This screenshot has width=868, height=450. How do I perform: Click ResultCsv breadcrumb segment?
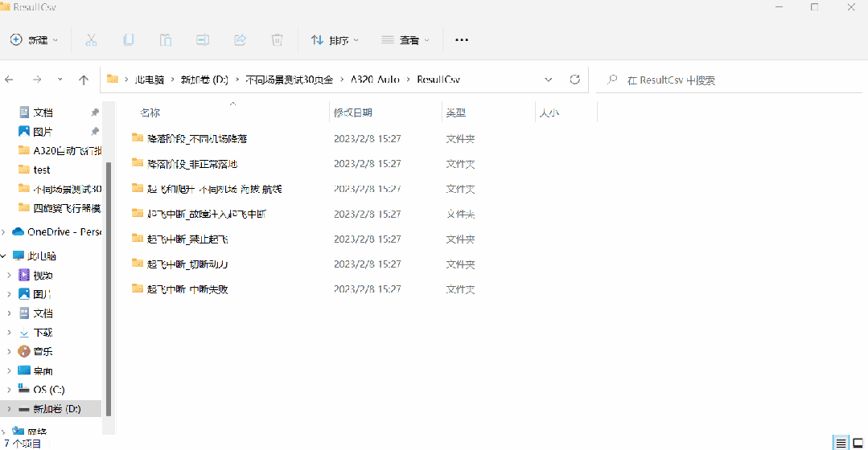click(x=438, y=80)
